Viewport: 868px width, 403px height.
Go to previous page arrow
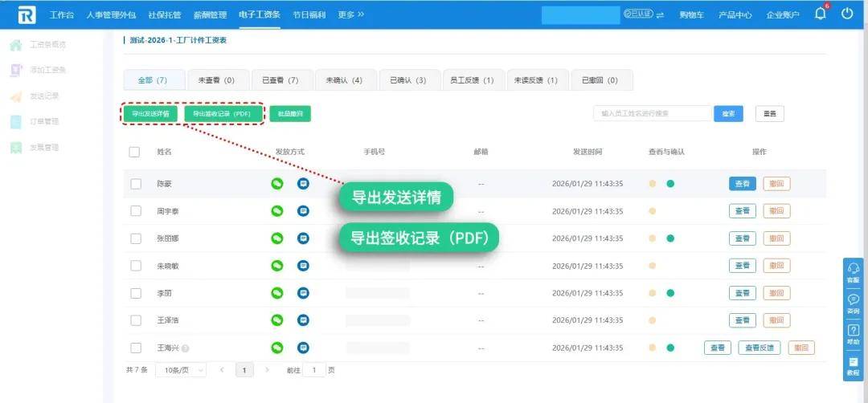(x=222, y=370)
